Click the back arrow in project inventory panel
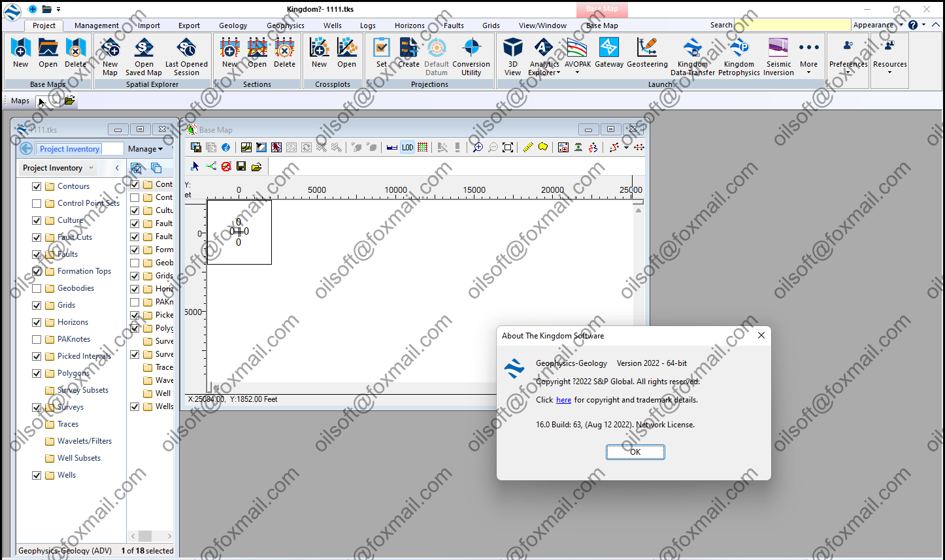 pyautogui.click(x=26, y=148)
